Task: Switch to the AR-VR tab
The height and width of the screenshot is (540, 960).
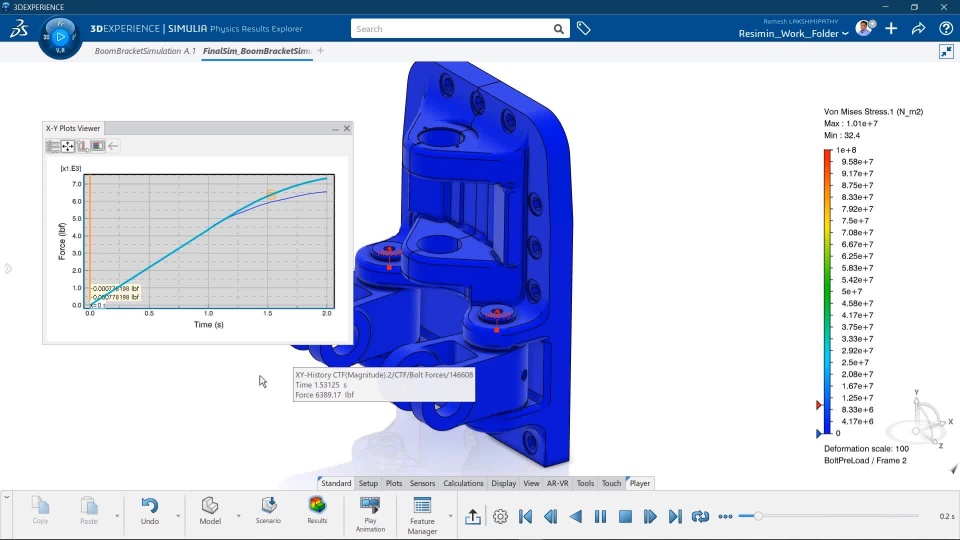Action: [x=557, y=483]
